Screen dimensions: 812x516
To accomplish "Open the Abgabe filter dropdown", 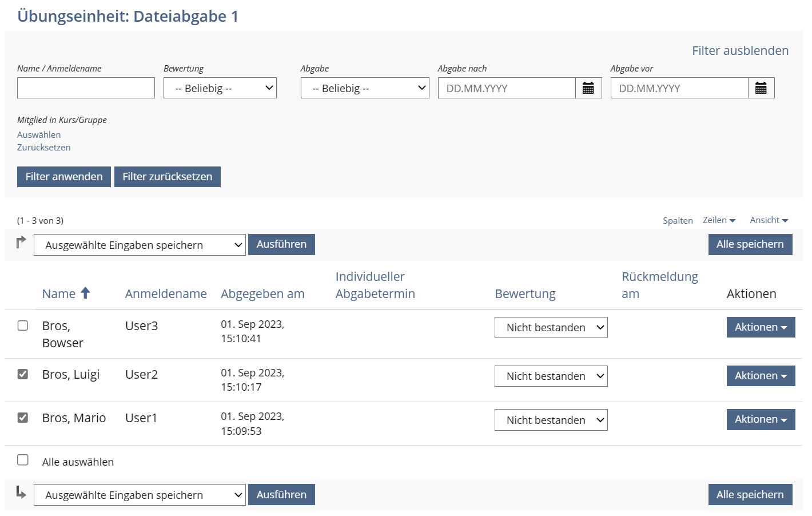I will [364, 88].
